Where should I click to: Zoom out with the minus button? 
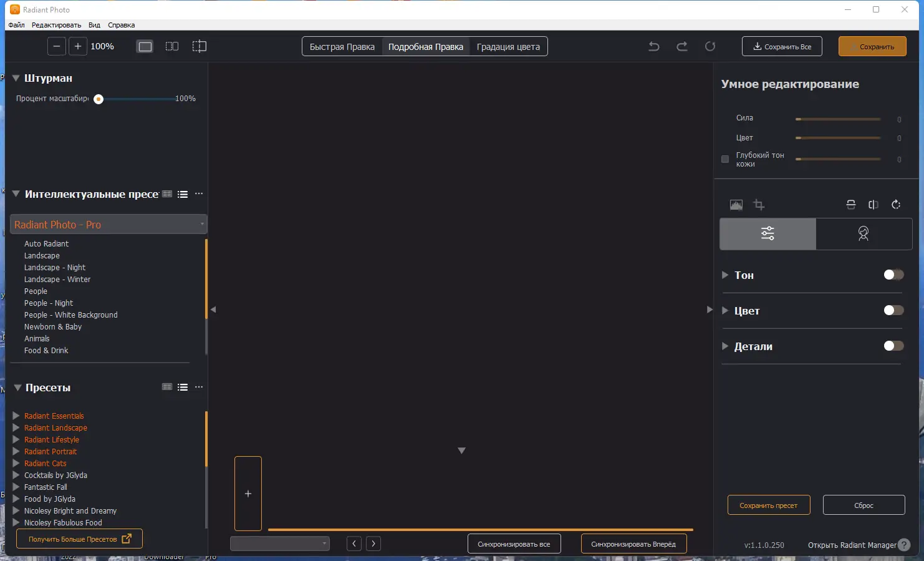point(57,46)
